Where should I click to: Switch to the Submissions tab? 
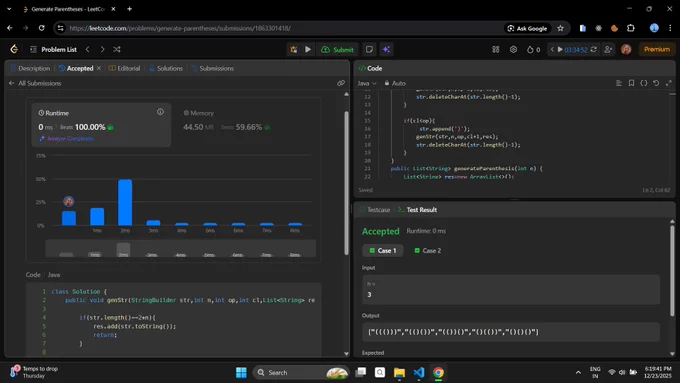click(x=212, y=69)
